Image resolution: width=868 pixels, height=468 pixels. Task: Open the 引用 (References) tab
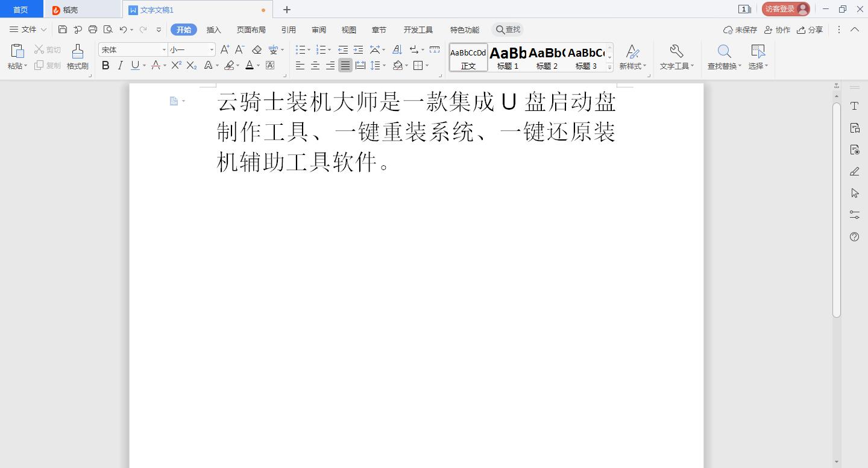pos(288,30)
